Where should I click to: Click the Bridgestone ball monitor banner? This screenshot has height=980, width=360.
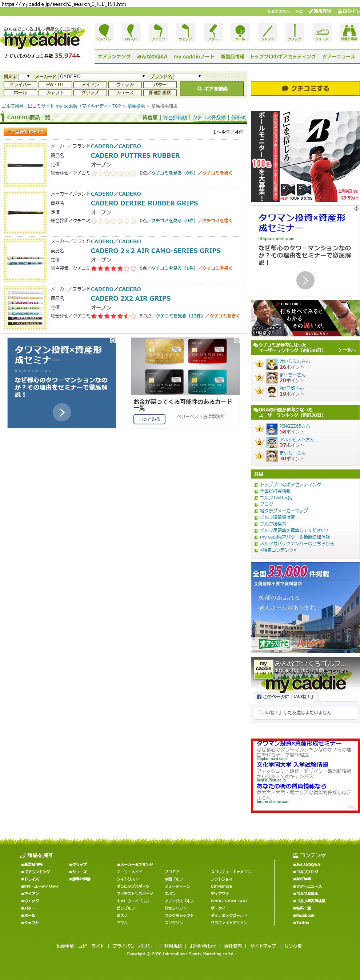[305, 156]
